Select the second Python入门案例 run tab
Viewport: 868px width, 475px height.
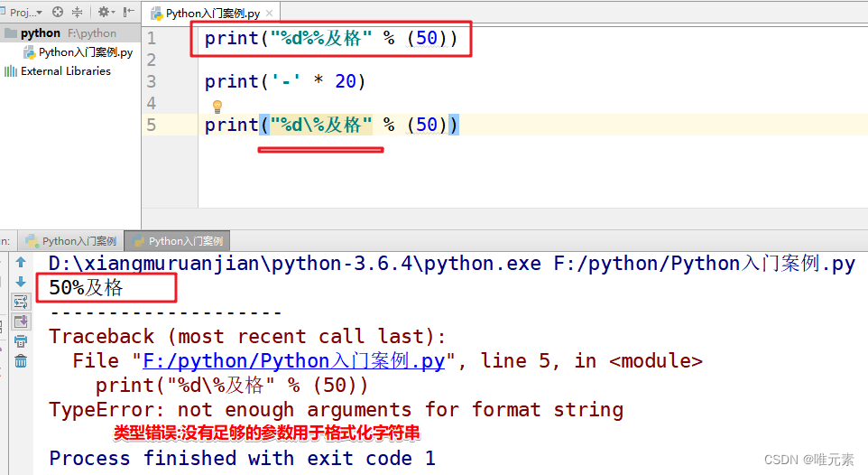click(177, 241)
